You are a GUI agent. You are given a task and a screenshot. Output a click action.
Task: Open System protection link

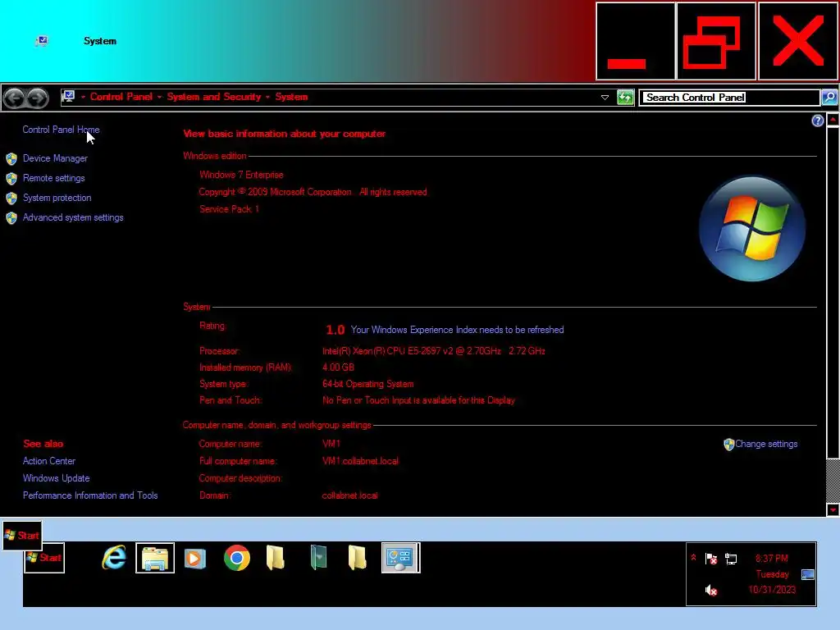(x=57, y=198)
